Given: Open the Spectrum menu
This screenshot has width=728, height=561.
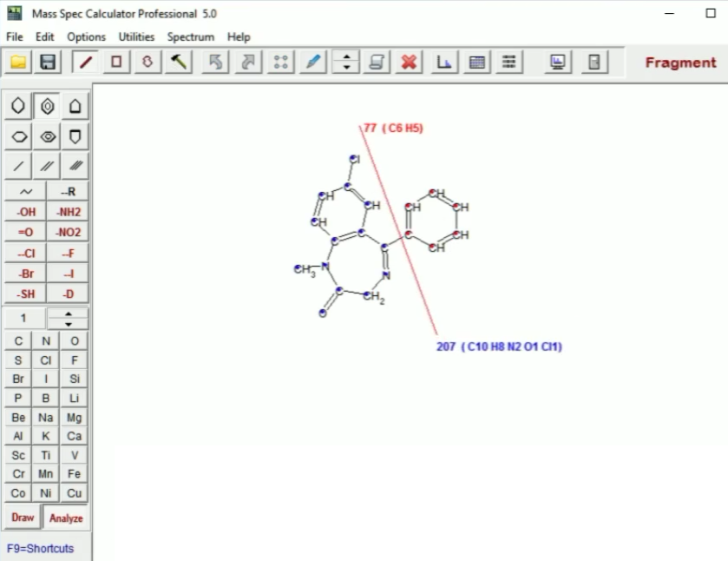Looking at the screenshot, I should point(190,36).
